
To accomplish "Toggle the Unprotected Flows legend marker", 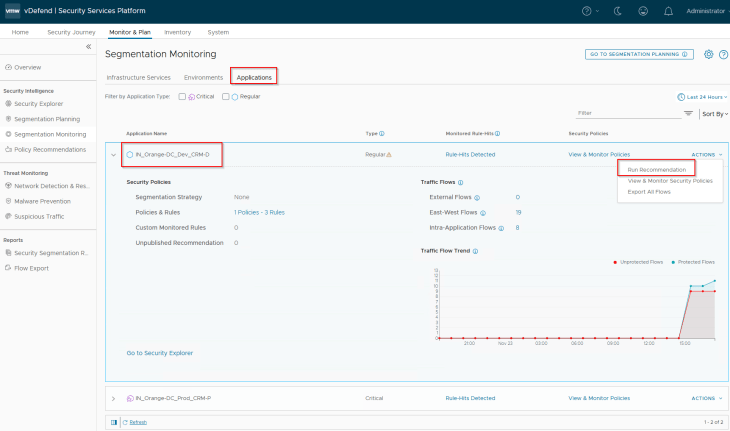I will point(614,262).
